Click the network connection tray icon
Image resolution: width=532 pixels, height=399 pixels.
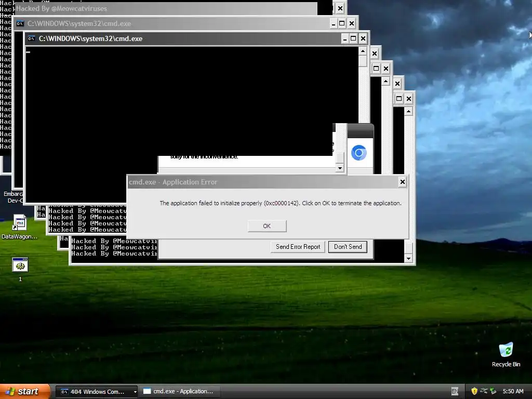pos(484,391)
